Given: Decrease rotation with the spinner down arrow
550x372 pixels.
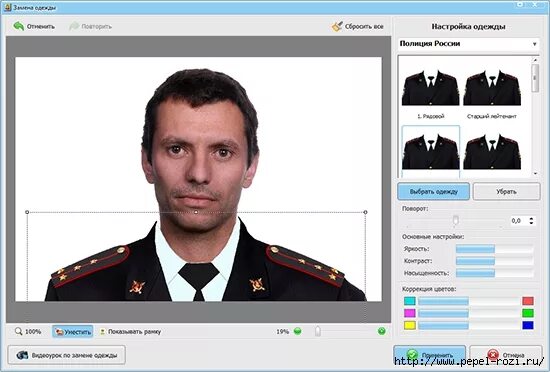Looking at the screenshot, I should click(531, 223).
